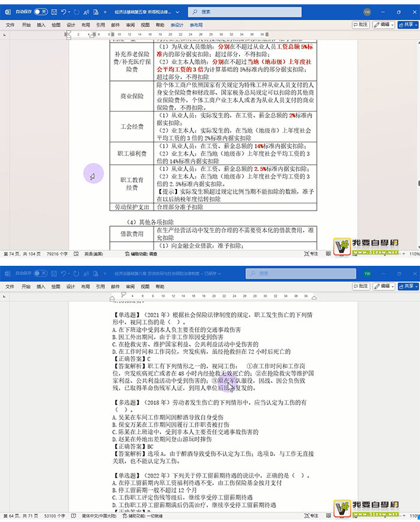Screen dimensions: 420x522
Task: Click the vertical scrollbar thumb in the upper window
Action: click(x=419, y=184)
